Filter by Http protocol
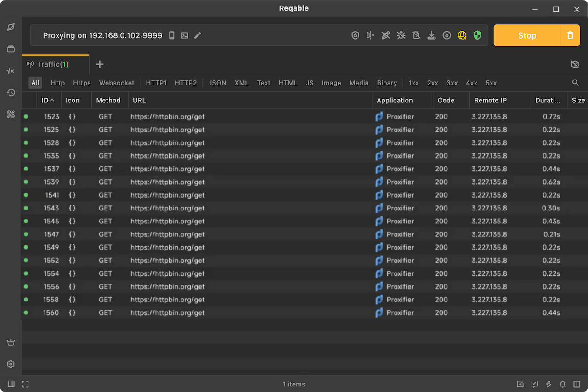Viewport: 588px width, 392px height. click(x=58, y=83)
